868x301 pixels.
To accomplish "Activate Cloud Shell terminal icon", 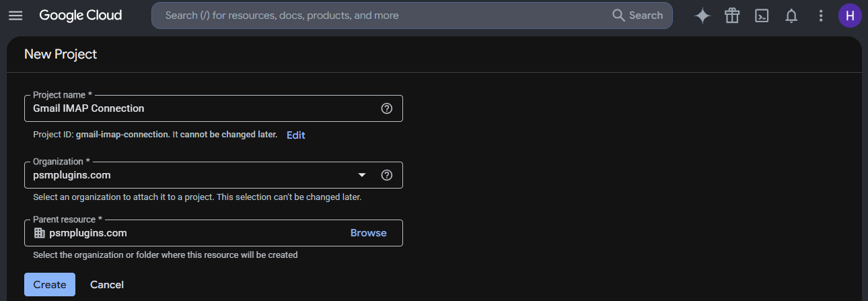I will point(762,15).
